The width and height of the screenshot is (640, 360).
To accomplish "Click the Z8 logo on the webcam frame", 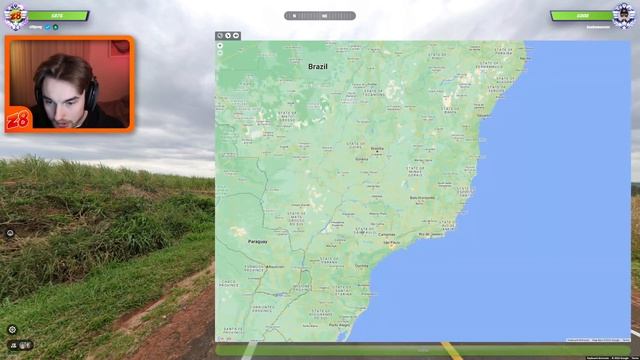I will [18, 120].
